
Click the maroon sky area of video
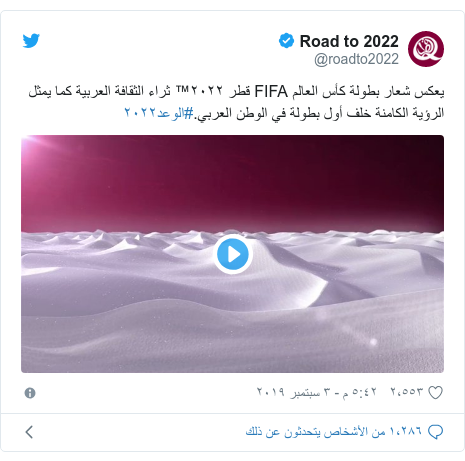pos(233,183)
